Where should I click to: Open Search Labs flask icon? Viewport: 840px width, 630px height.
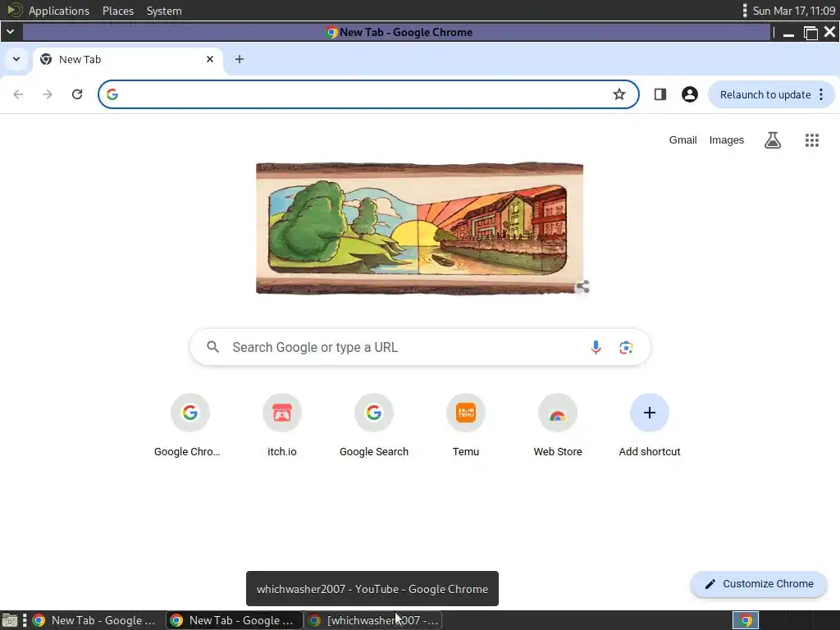click(773, 140)
